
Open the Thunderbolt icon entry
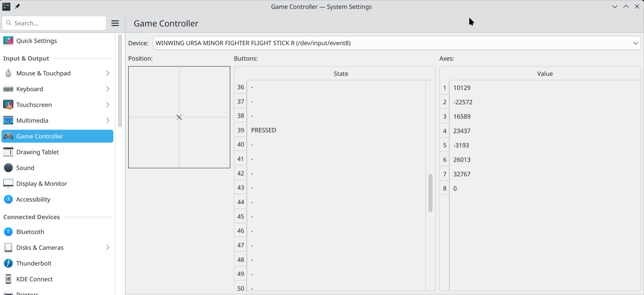(8, 263)
